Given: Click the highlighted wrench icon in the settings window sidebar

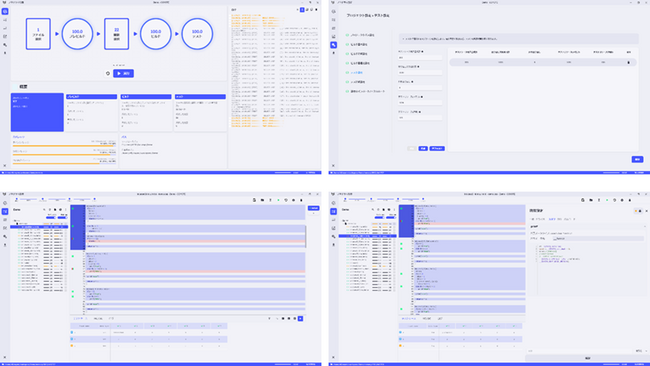Looking at the screenshot, I should [x=333, y=45].
